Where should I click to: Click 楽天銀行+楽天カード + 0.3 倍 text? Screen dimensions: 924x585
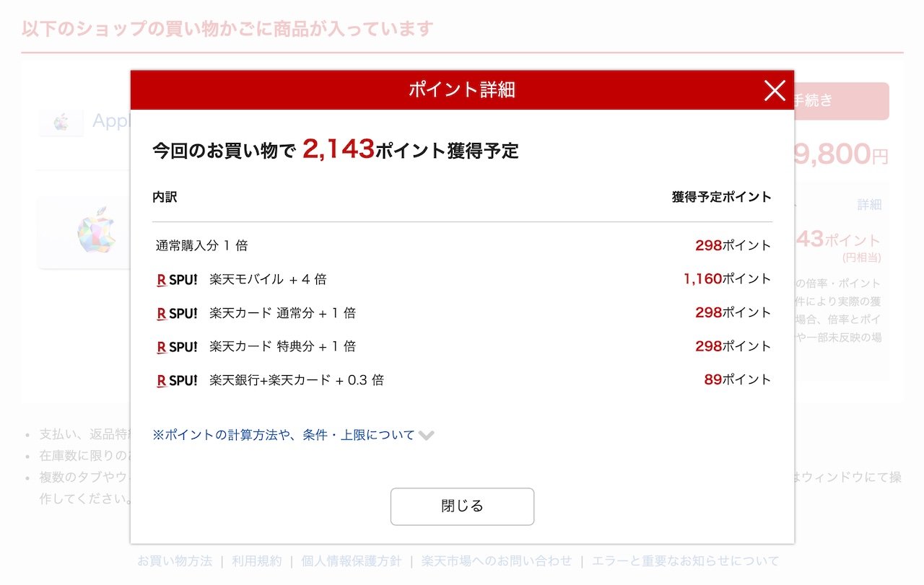point(297,379)
